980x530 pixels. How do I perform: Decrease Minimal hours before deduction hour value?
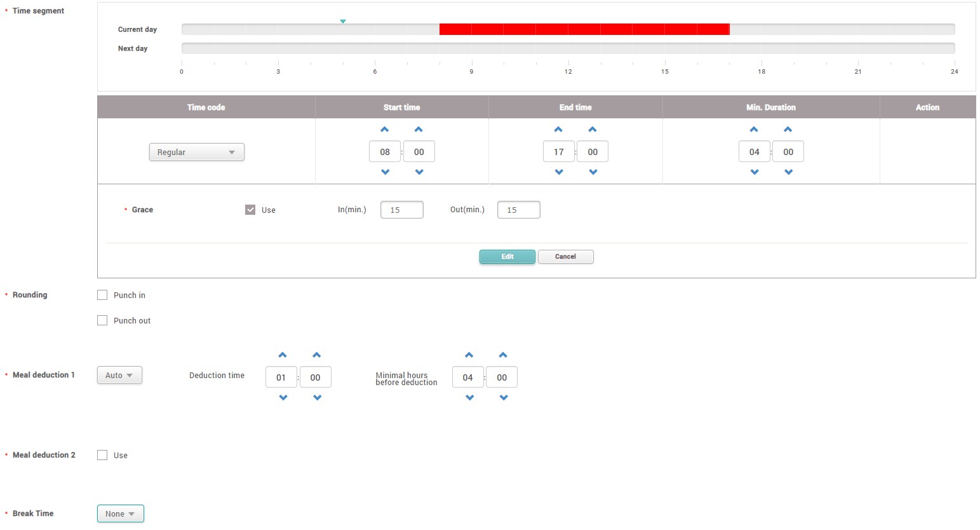(x=469, y=398)
